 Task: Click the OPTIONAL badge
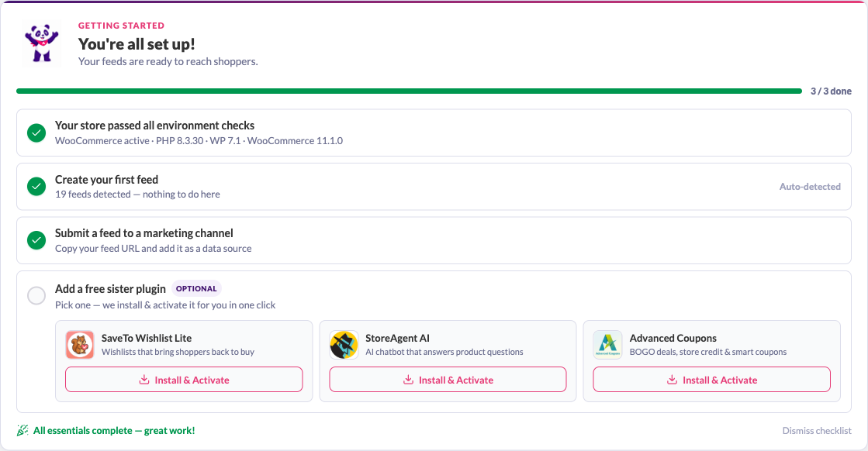[x=196, y=288]
